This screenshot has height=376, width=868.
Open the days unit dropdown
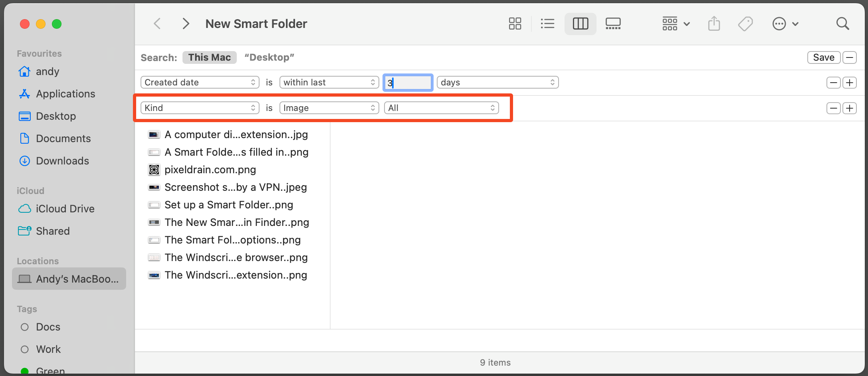point(497,82)
